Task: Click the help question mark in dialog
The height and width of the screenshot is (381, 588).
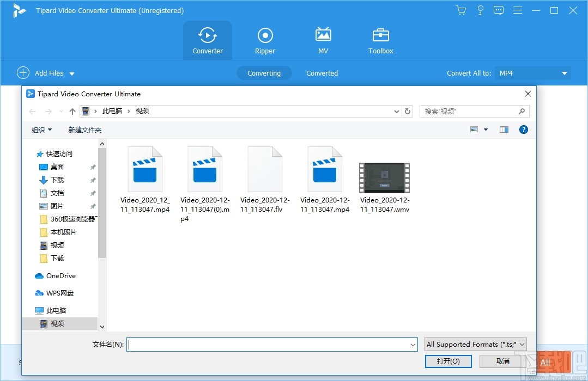Action: (x=523, y=130)
